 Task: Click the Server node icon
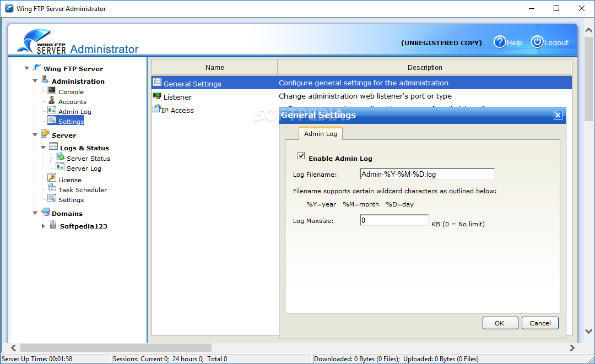pos(45,133)
